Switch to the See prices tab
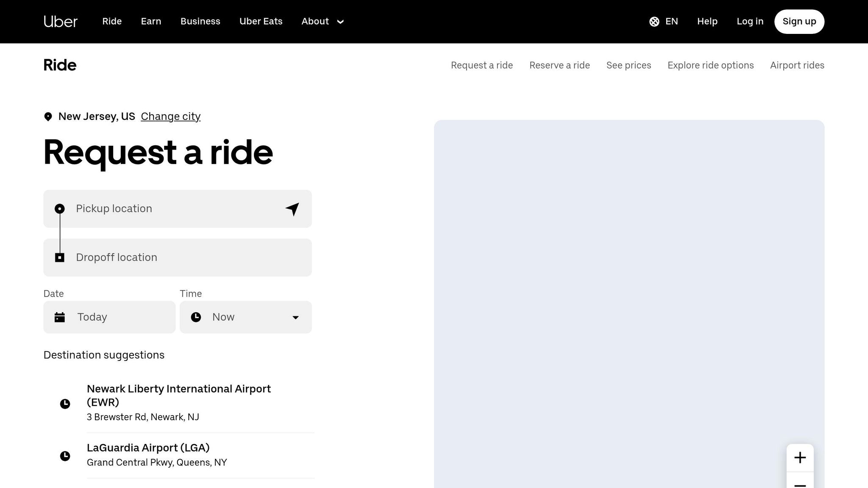This screenshot has height=488, width=868. (x=629, y=65)
